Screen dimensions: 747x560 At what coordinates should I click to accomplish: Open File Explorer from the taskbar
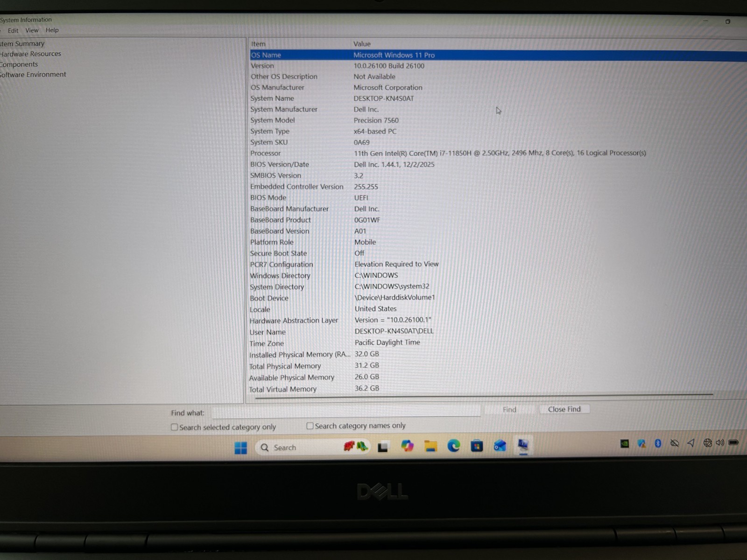point(430,446)
